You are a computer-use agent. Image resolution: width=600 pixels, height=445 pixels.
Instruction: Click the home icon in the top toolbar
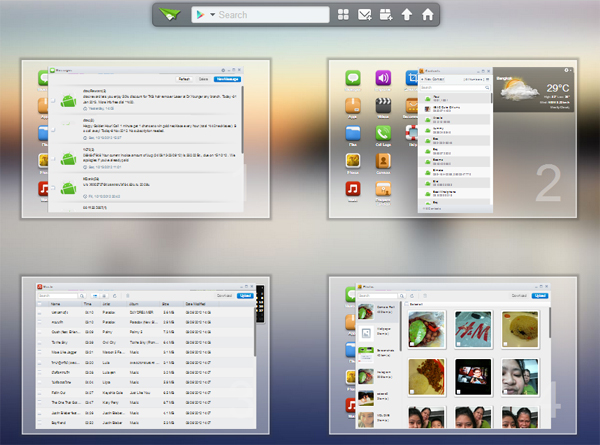tap(427, 15)
